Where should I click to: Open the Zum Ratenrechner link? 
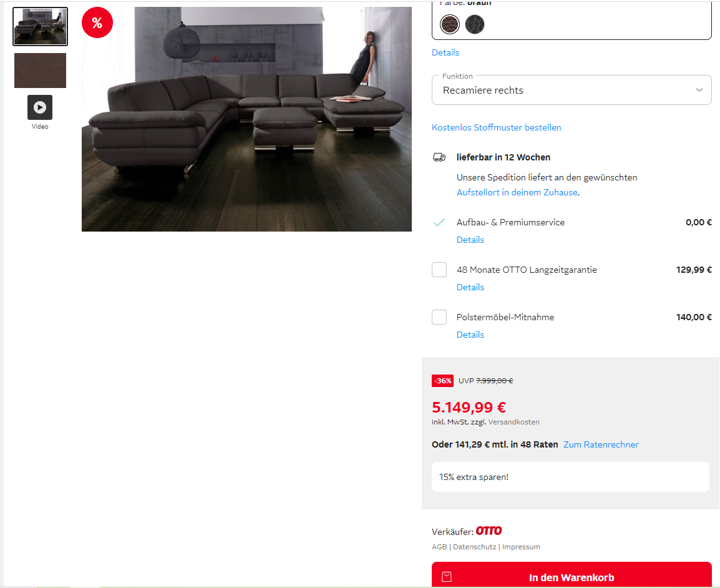[x=601, y=444]
